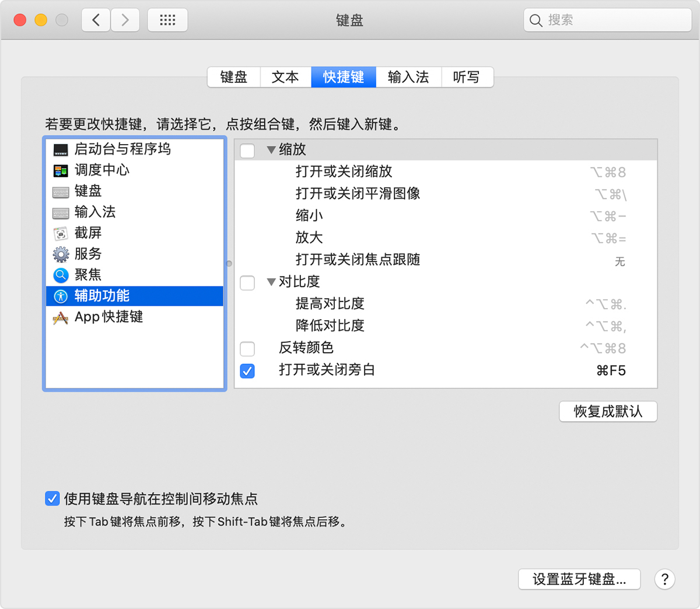
Task: Expand the 输入法 sidebar item
Action: (x=61, y=212)
